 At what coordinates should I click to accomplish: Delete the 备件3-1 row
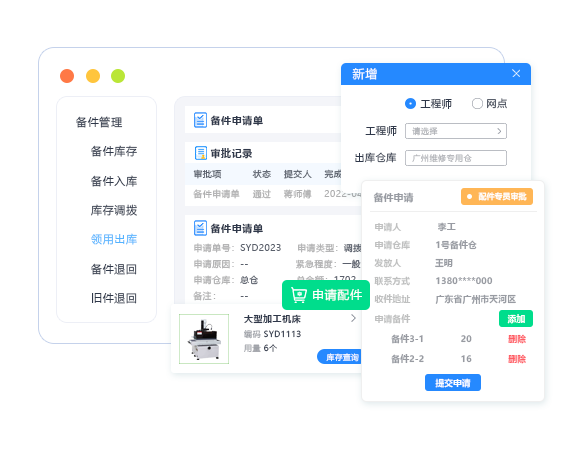pyautogui.click(x=517, y=339)
